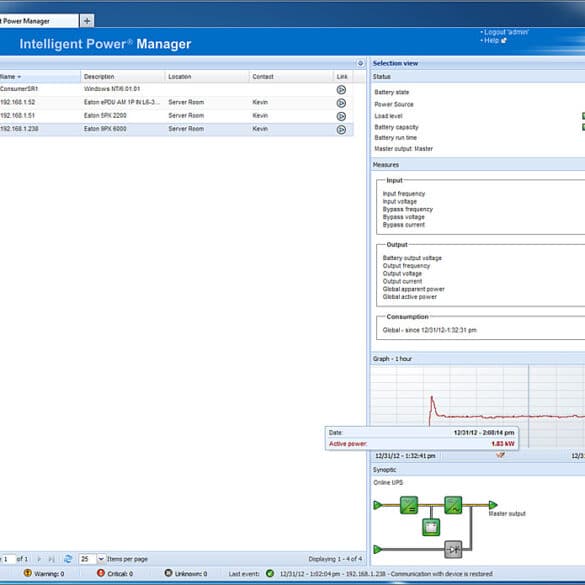This screenshot has width=585, height=585.
Task: Click the top input arrow in synoptic
Action: 378,505
